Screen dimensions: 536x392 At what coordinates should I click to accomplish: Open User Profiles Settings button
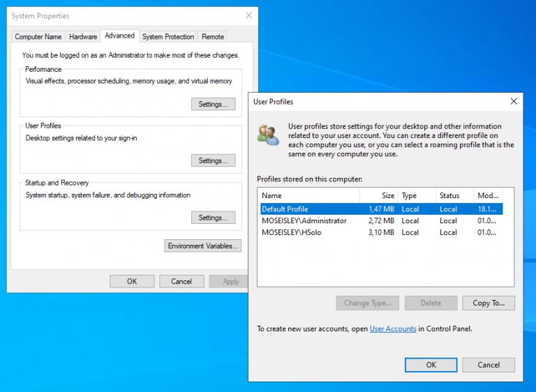[x=213, y=160]
